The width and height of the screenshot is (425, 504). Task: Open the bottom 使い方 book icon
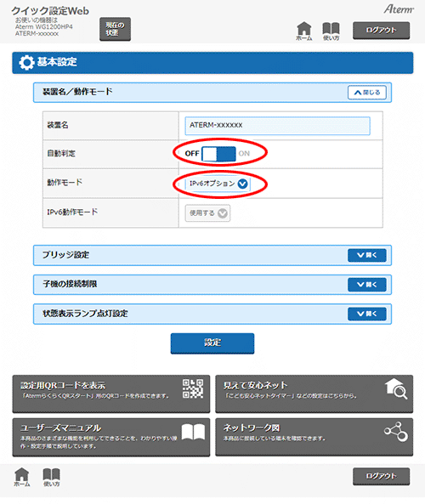click(52, 477)
